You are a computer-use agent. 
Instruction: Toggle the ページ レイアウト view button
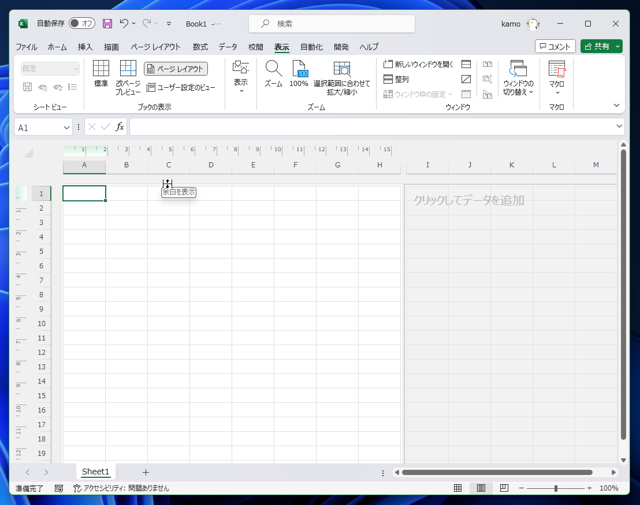(176, 69)
